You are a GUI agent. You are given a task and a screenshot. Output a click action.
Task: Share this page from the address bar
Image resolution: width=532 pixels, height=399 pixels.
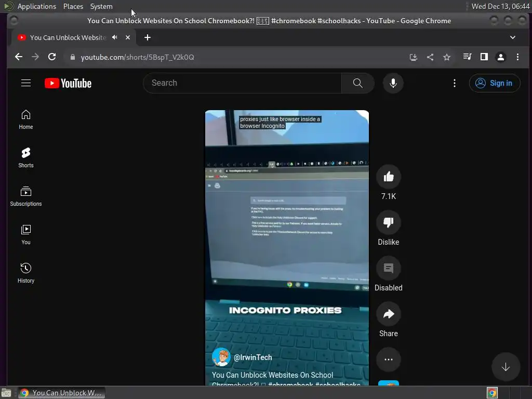point(430,57)
